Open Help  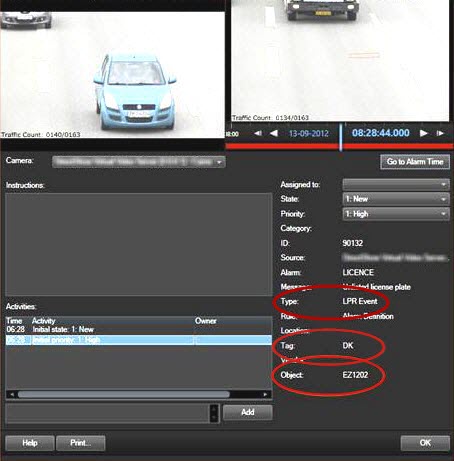(30, 443)
